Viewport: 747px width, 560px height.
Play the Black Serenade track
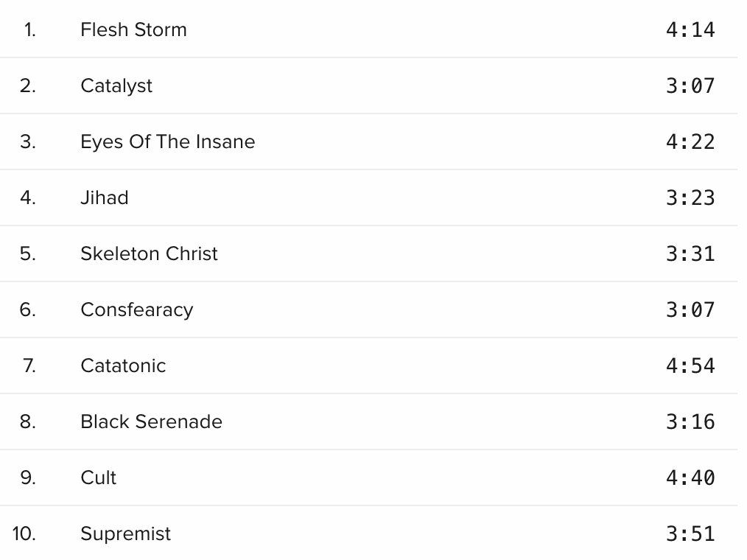[152, 421]
